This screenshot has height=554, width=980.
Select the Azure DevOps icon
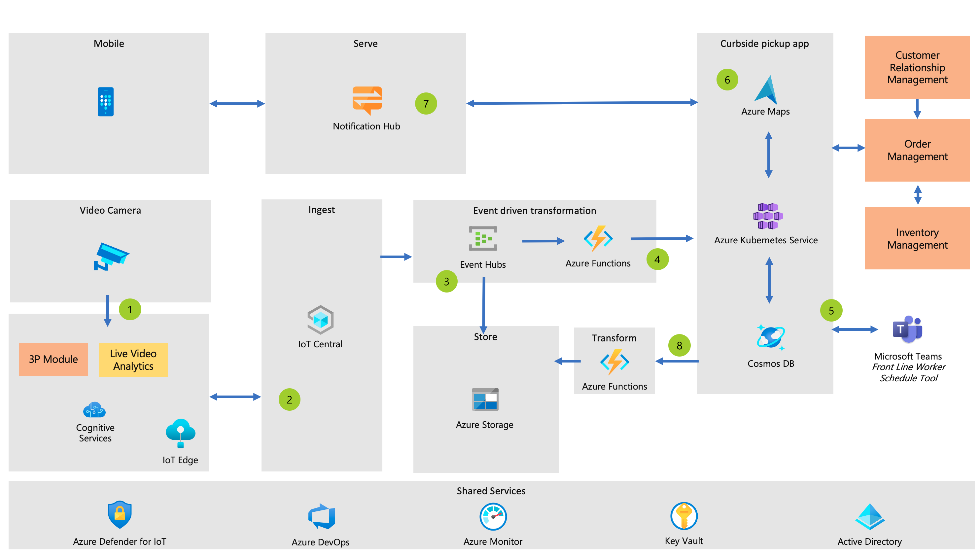coord(322,516)
